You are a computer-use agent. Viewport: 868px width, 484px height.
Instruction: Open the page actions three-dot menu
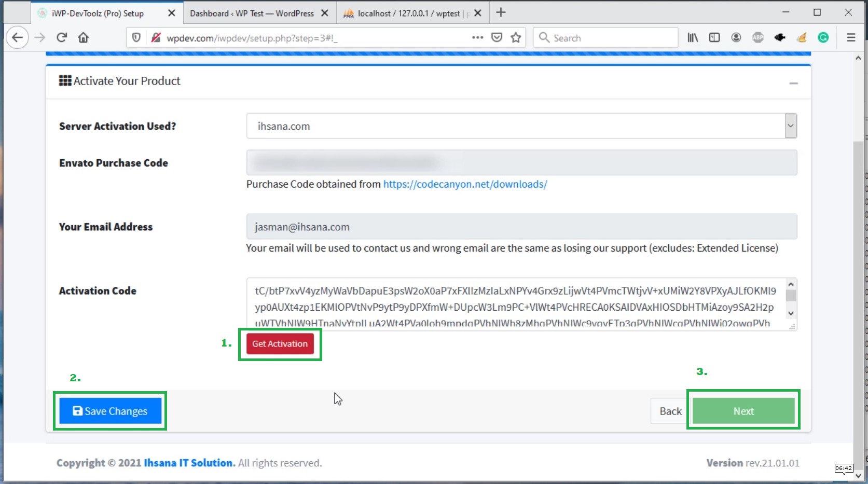[477, 37]
